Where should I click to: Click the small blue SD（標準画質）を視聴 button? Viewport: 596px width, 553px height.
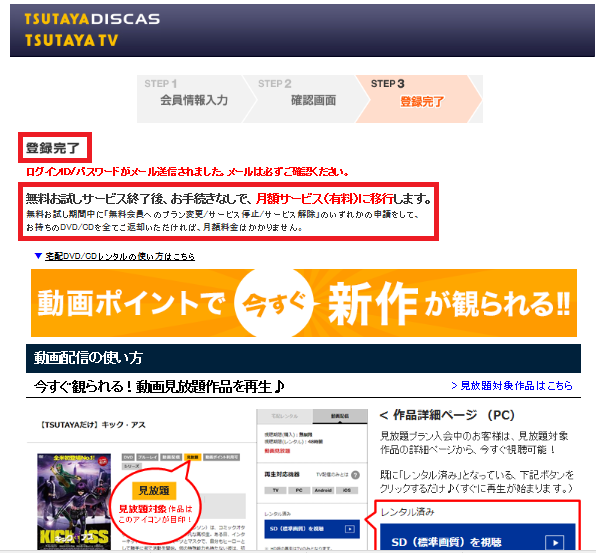coord(312,529)
